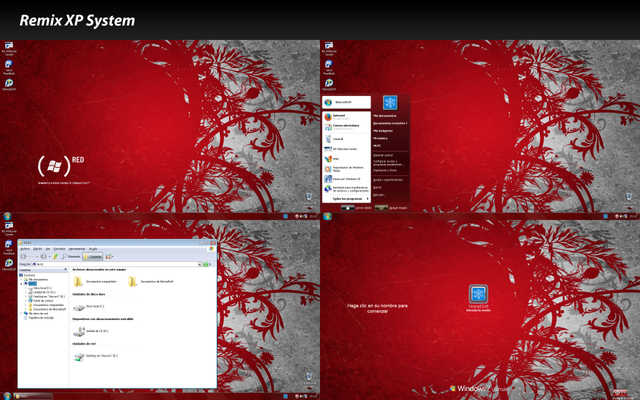Open Mi PC from Start menu right column
Viewport: 640px width, 400px height.
pyautogui.click(x=377, y=146)
